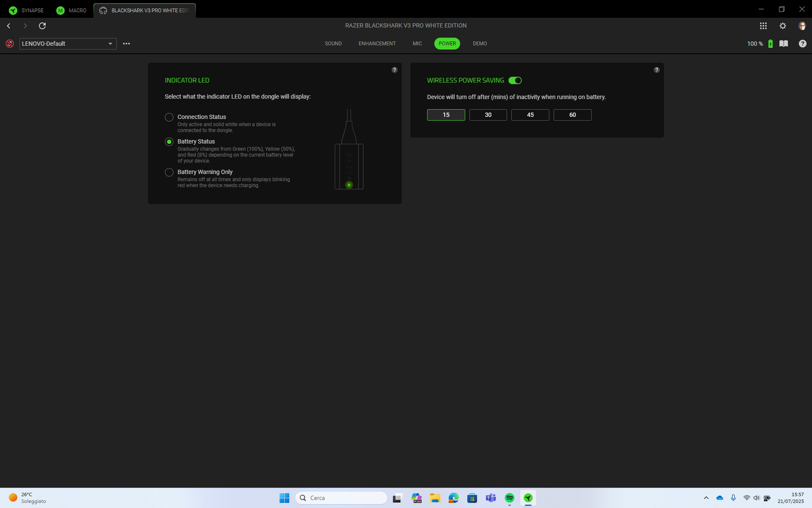Screen dimensions: 812x508
Task: Click Indicator LED panel help icon
Action: (394, 70)
